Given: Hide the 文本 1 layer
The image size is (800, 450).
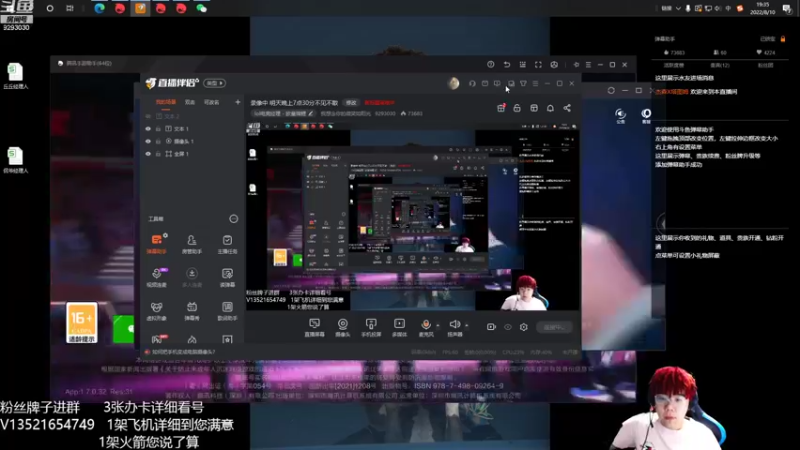Looking at the screenshot, I should coord(148,129).
